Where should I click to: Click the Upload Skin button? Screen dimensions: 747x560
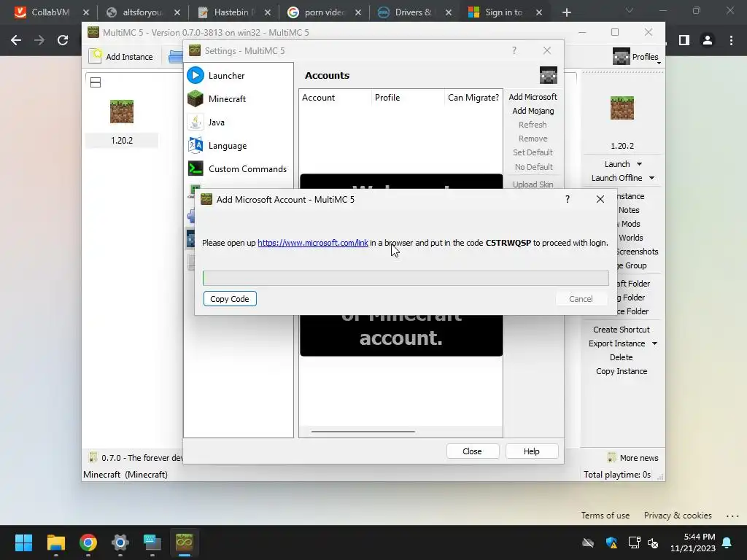(x=533, y=184)
